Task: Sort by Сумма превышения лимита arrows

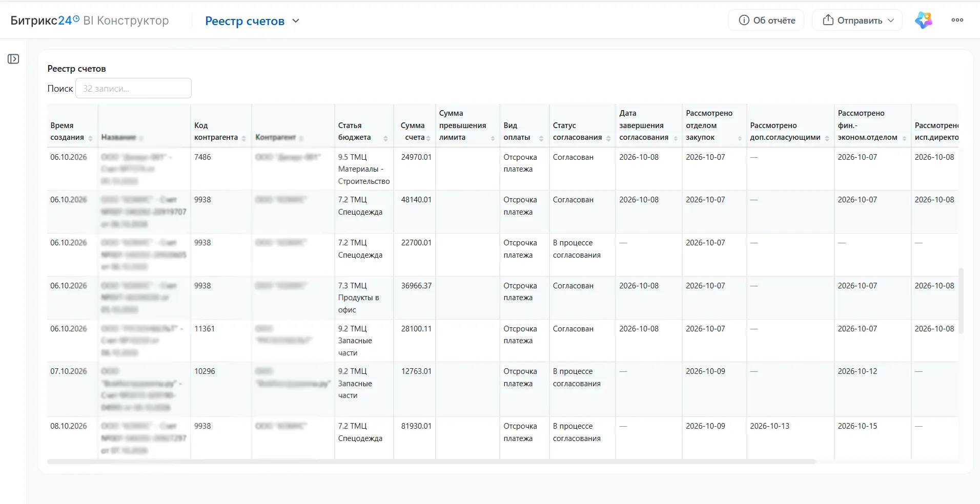Action: 493,138
